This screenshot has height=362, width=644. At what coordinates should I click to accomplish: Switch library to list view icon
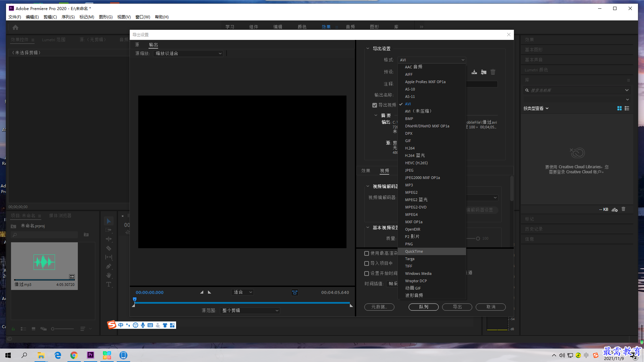(x=627, y=108)
